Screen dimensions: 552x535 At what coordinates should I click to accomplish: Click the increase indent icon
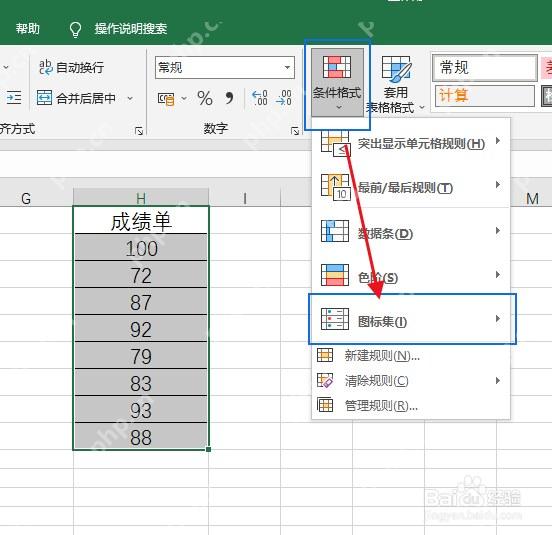[14, 97]
